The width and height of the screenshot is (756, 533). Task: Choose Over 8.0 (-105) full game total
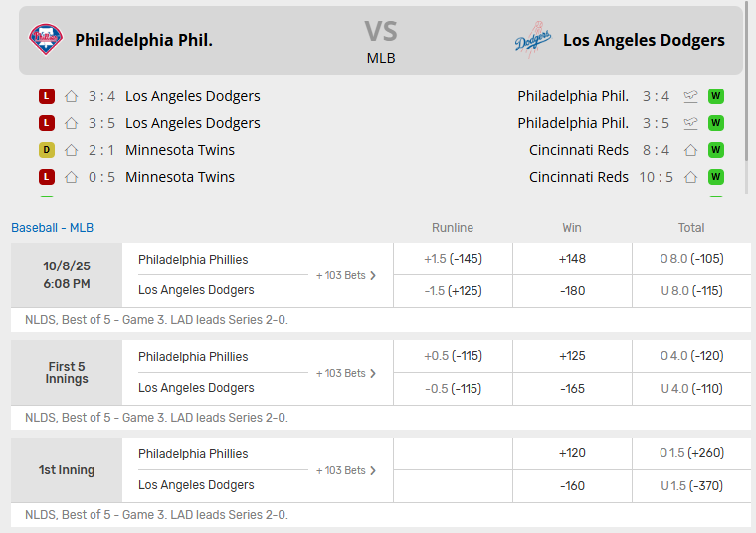(691, 259)
